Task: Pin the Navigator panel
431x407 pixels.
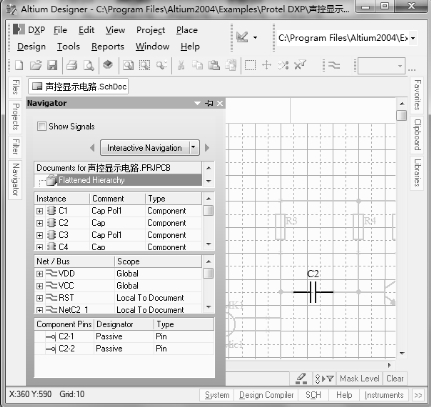Action: tap(209, 103)
